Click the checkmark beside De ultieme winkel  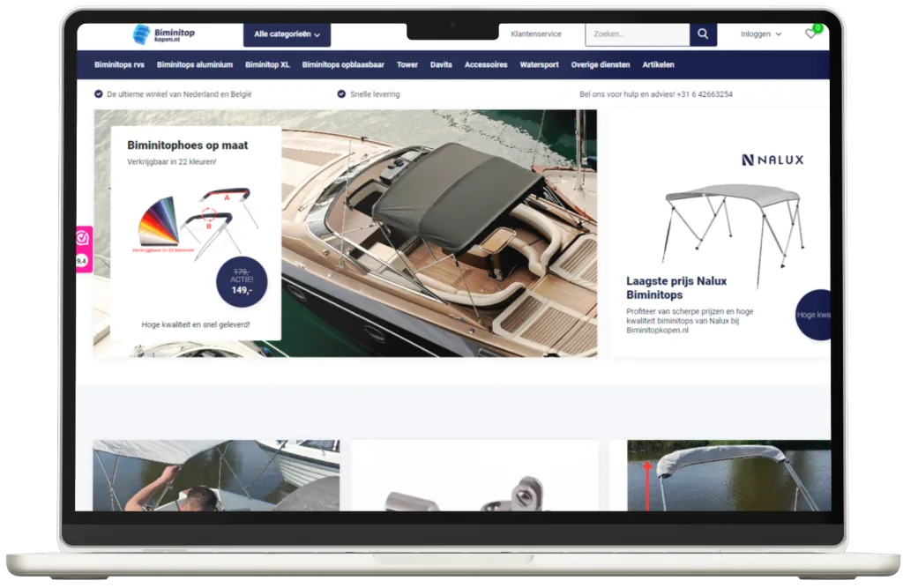(x=99, y=93)
